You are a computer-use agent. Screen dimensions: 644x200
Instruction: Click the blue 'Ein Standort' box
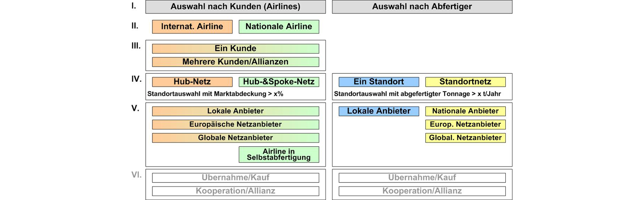point(379,82)
